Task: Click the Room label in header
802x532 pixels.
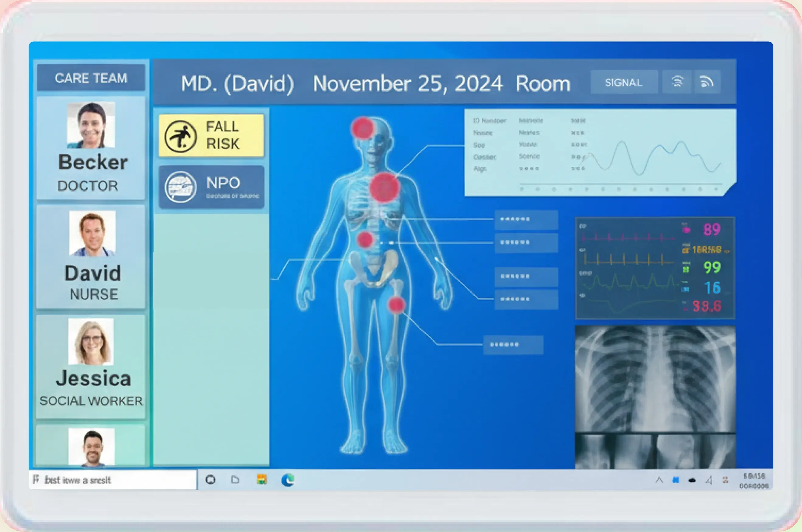Action: point(543,83)
